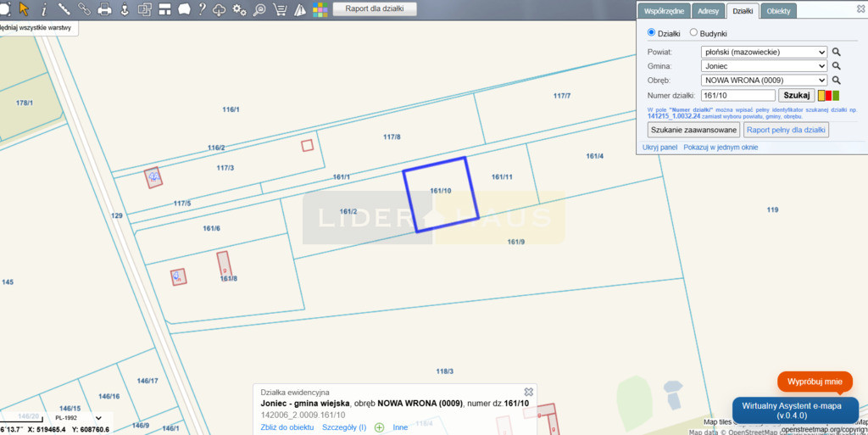This screenshot has height=435, width=868.
Task: Click parcel label 117/7 on map
Action: pos(562,96)
